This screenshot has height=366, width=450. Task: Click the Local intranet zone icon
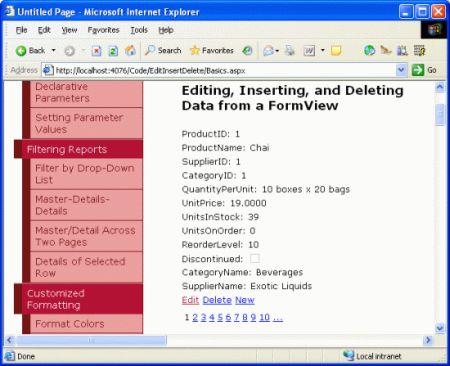point(348,356)
